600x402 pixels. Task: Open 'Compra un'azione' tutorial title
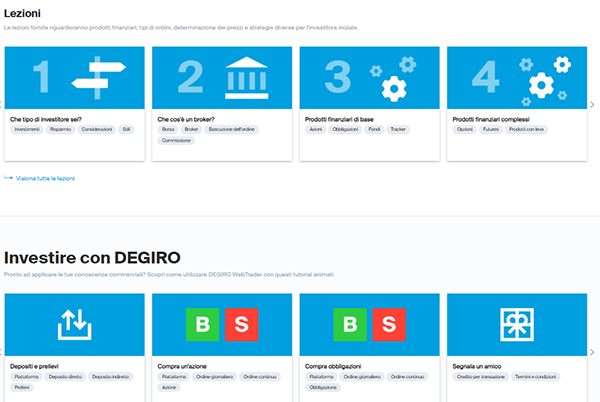(182, 366)
